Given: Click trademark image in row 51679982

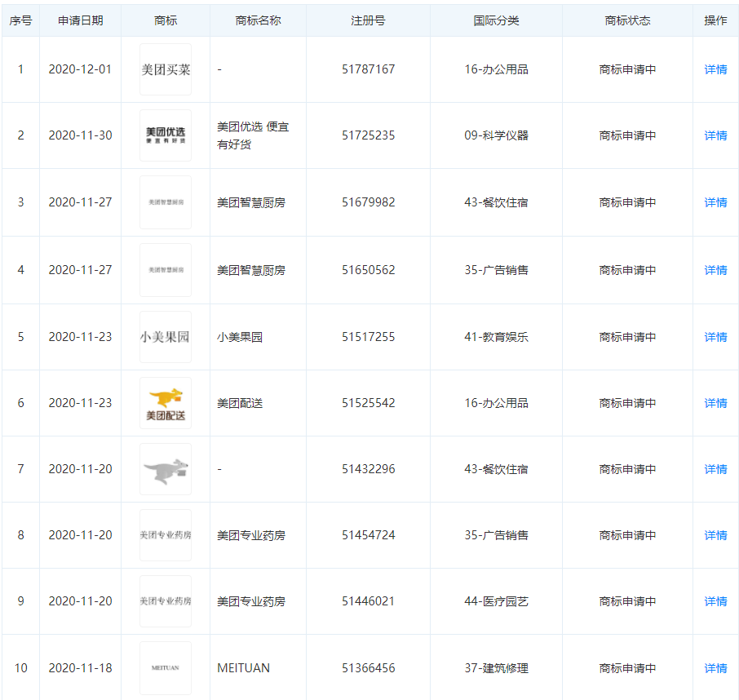Looking at the screenshot, I should coord(166,202).
